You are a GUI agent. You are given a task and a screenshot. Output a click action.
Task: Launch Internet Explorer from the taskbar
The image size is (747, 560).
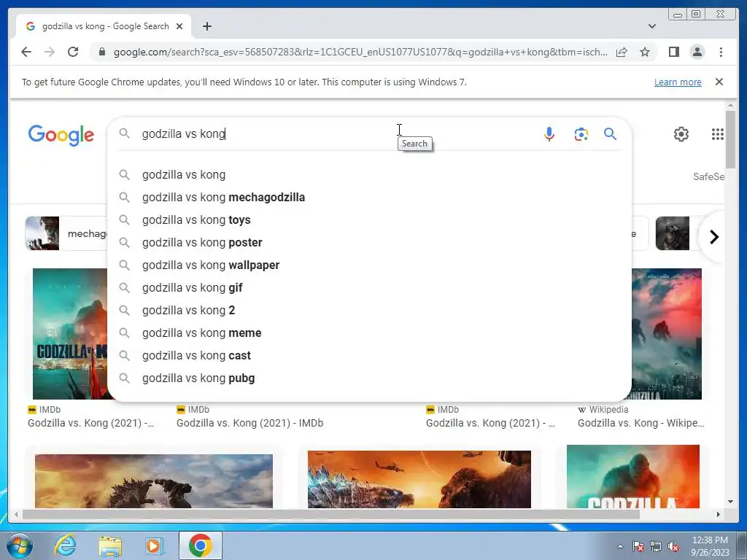[65, 545]
